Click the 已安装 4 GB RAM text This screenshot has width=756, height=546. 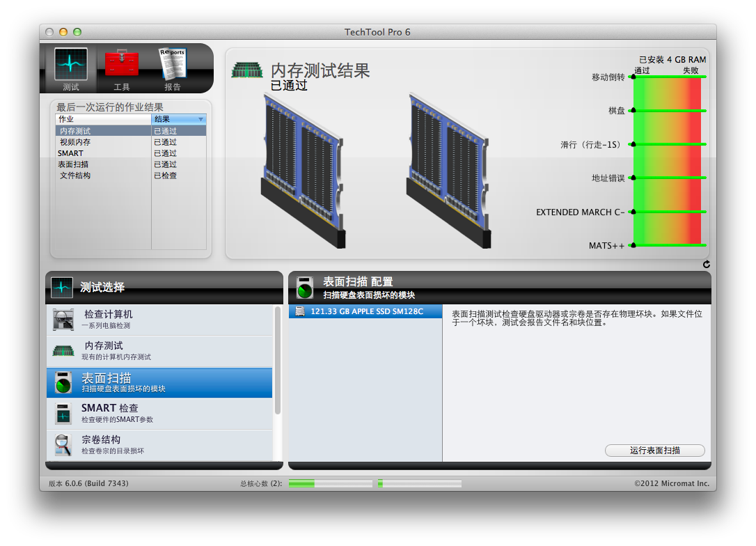[x=672, y=59]
